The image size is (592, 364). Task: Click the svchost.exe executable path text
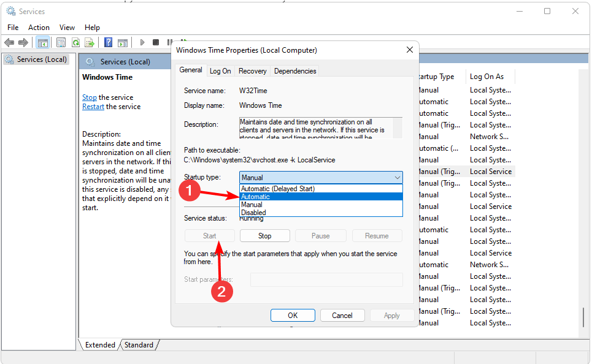[x=259, y=160]
